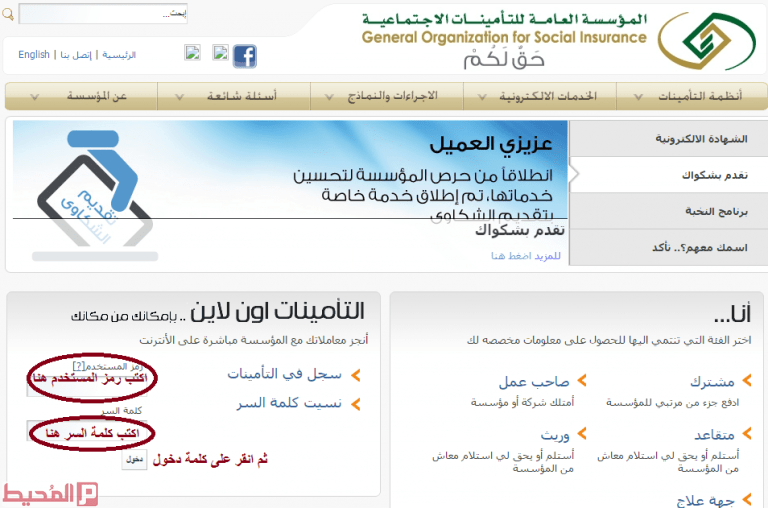
Task: Expand the أسئلة شائعة menu arrow
Action: (x=180, y=97)
